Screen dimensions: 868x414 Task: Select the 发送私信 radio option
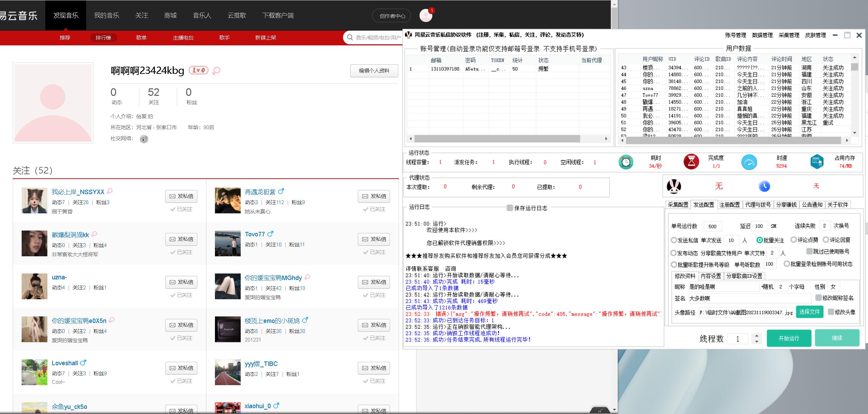[x=674, y=240]
